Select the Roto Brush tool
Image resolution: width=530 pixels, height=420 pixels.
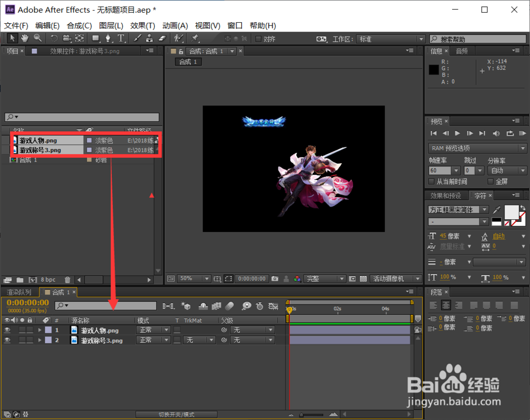click(x=179, y=39)
